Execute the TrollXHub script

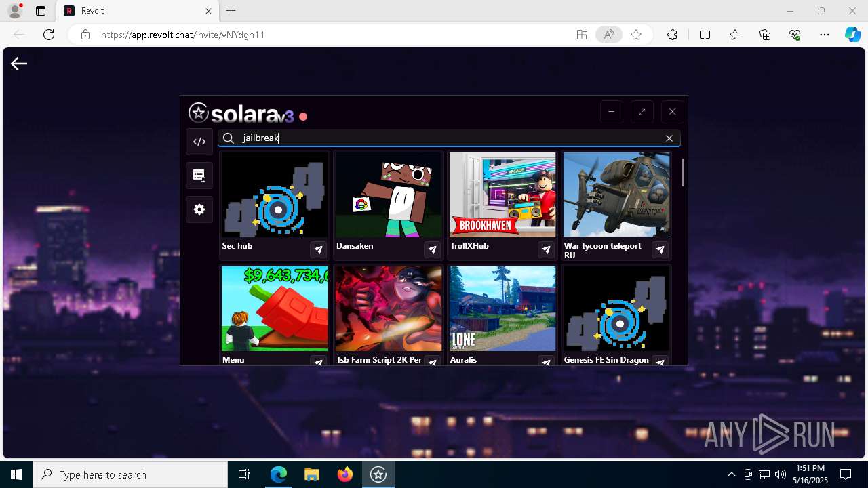point(546,250)
